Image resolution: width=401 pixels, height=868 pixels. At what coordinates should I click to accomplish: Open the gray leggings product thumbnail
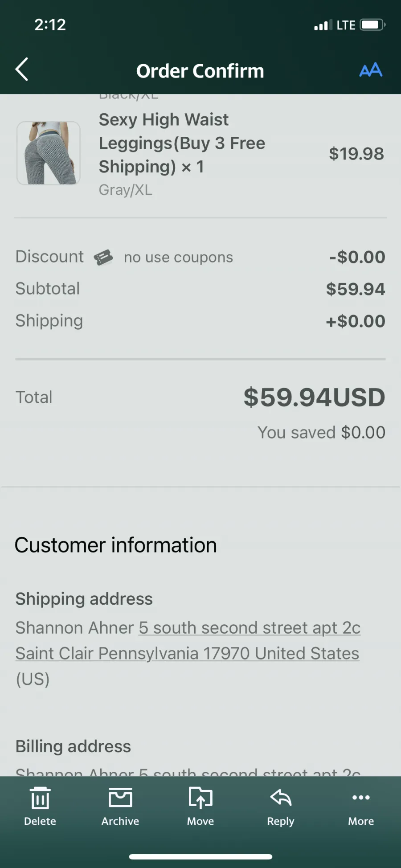49,153
